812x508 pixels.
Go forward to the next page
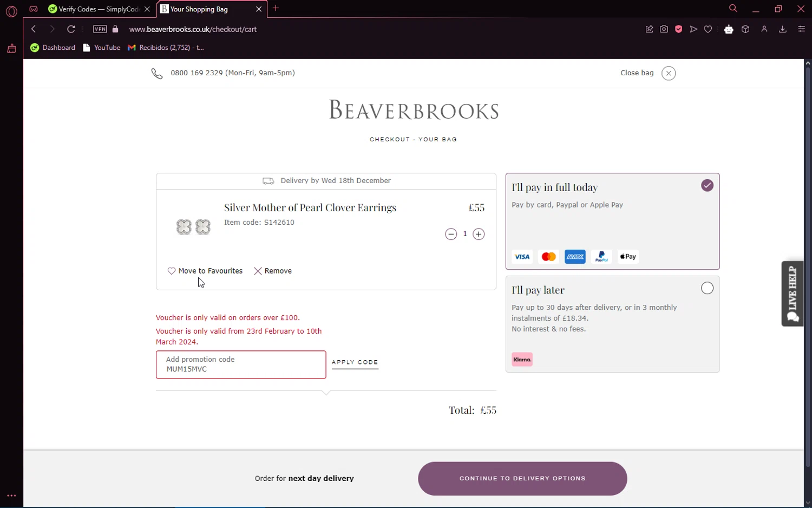[52, 29]
